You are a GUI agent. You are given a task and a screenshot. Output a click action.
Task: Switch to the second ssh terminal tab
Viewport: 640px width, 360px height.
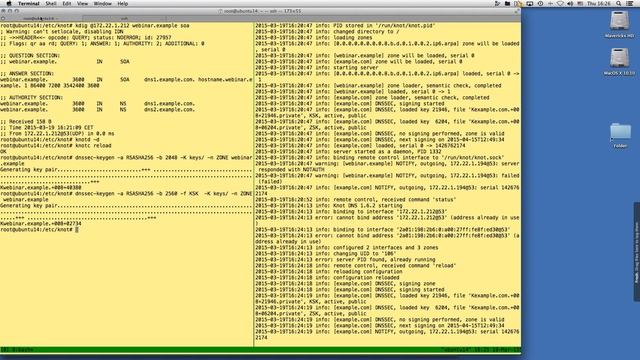(124, 18)
